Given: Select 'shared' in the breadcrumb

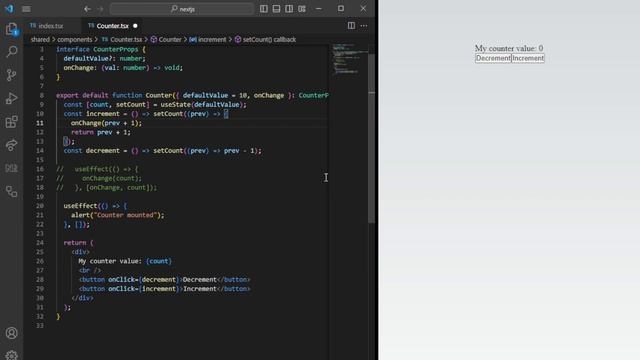Looking at the screenshot, I should pyautogui.click(x=40, y=40).
